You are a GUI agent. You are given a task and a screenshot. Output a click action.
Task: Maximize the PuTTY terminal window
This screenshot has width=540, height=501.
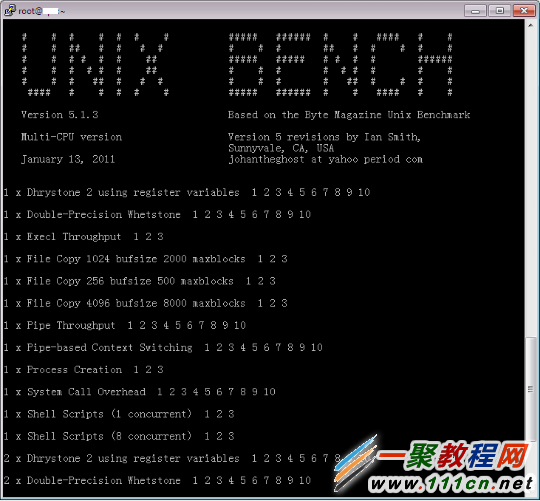(499, 11)
